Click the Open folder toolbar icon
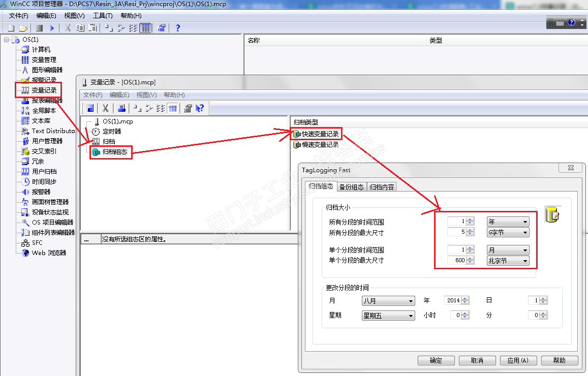The image size is (588, 376). pos(23,28)
